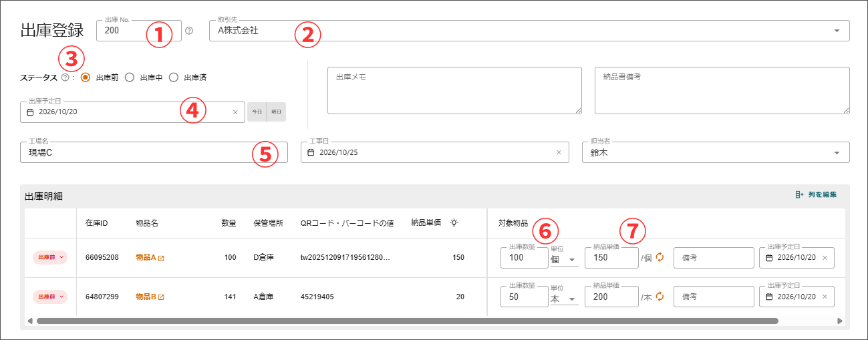This screenshot has height=340, width=868.
Task: Clear the 物品A row 出庫予定日
Action: tap(825, 258)
